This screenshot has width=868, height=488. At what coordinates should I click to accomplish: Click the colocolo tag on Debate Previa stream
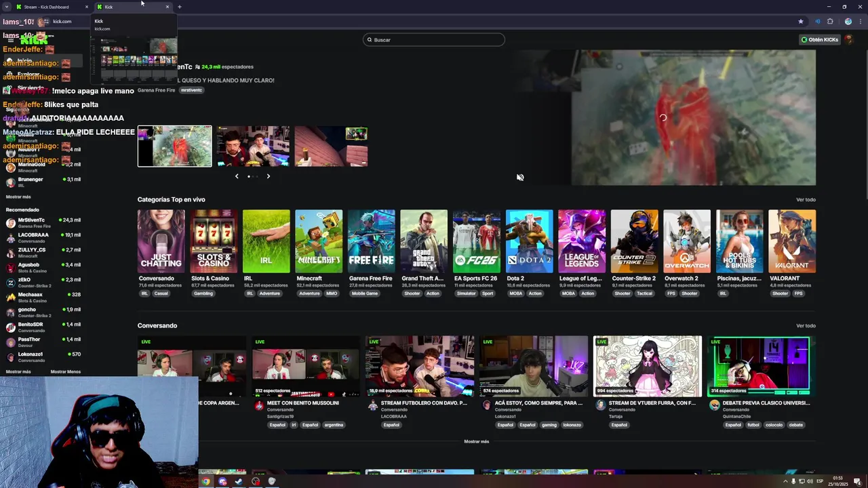click(x=774, y=425)
